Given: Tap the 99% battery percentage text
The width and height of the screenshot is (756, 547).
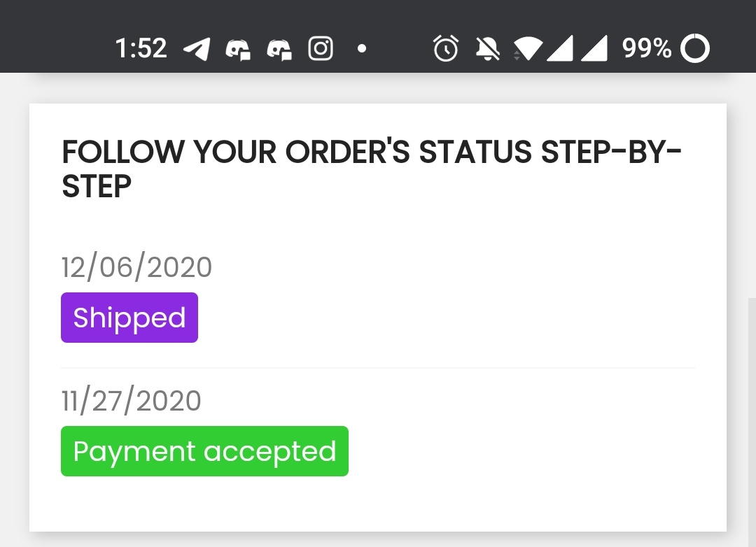Looking at the screenshot, I should 647,48.
